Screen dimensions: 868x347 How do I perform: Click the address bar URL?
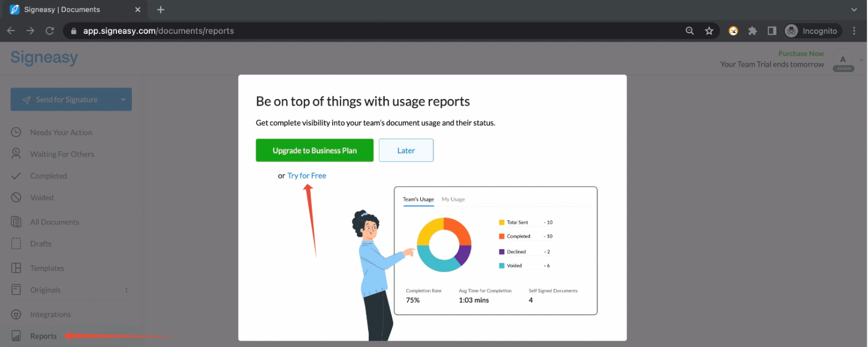pos(159,31)
